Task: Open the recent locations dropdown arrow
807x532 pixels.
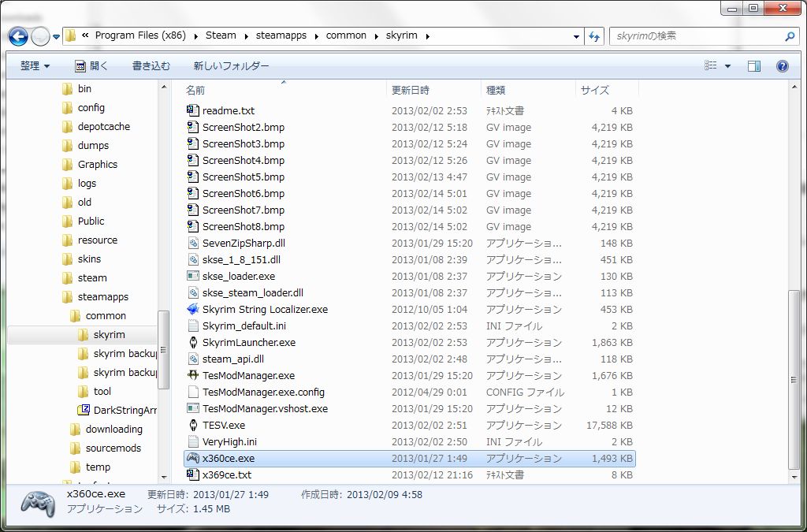Action: click(x=56, y=37)
